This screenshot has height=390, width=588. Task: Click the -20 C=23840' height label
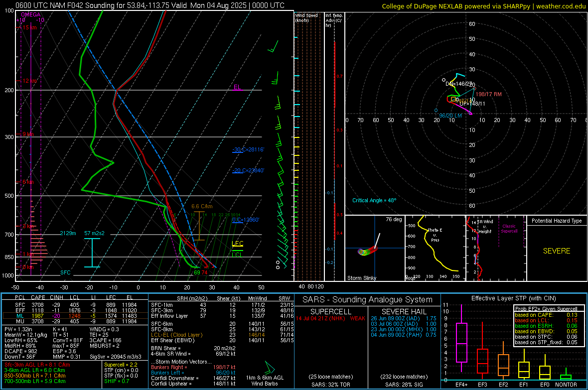[x=248, y=171]
